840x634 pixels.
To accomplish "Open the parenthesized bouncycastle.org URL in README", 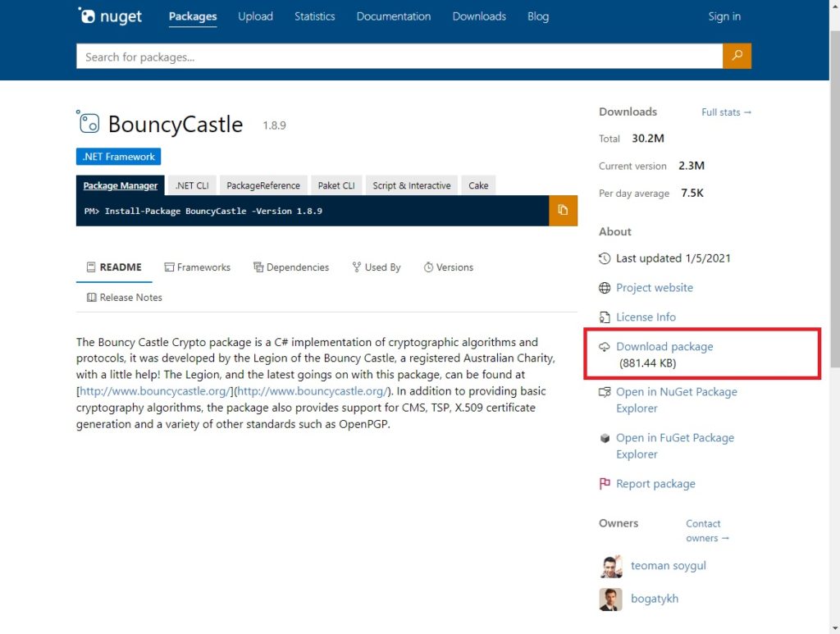I will [313, 391].
